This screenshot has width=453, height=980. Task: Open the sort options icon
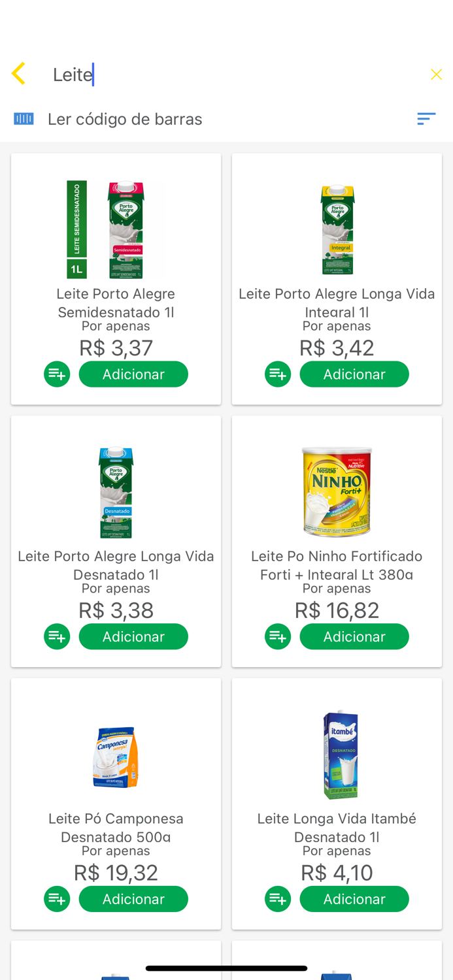point(426,119)
